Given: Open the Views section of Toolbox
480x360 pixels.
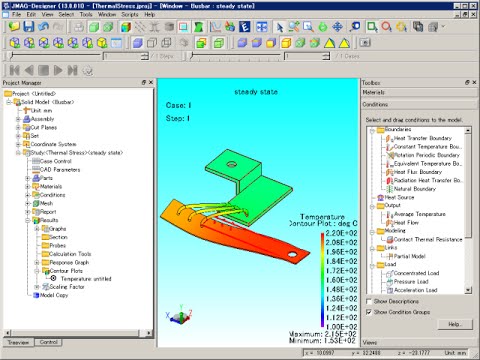Looking at the screenshot, I should click(419, 342).
